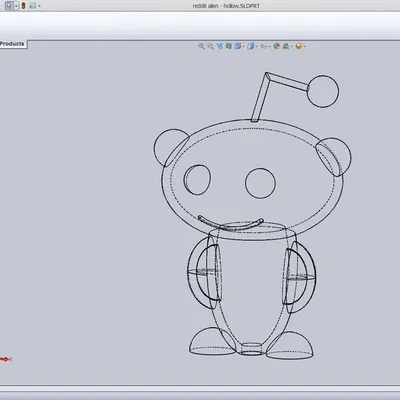The height and width of the screenshot is (400, 400).
Task: Open the Hide/Show Items dropdown arrow
Action: (x=269, y=47)
